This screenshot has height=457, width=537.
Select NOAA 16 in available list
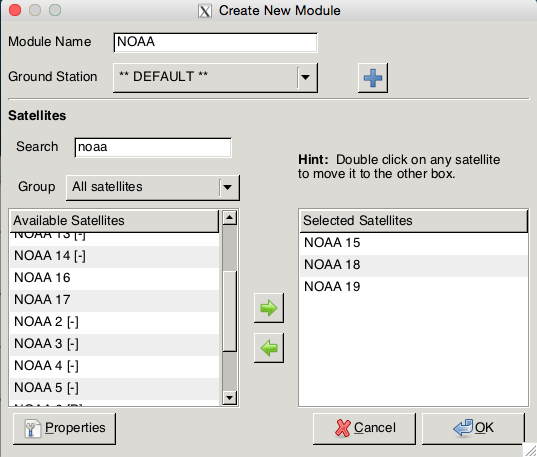point(114,278)
